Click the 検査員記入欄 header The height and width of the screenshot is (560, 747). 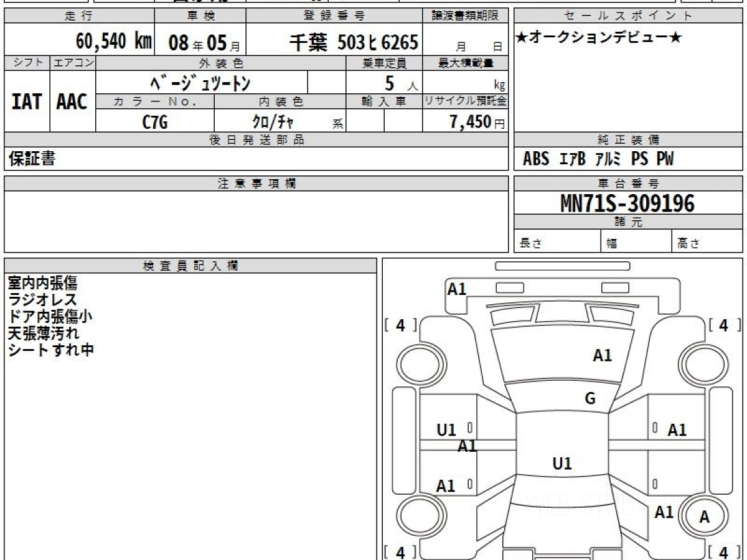pyautogui.click(x=190, y=266)
